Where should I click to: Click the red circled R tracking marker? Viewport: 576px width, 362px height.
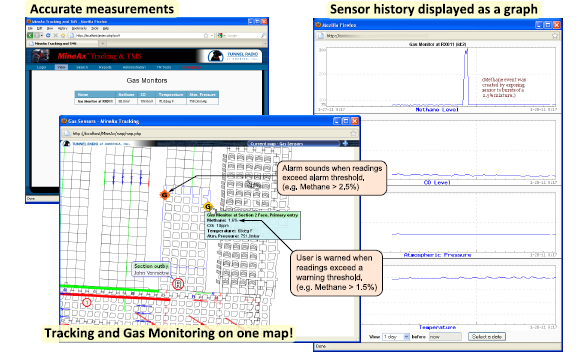tap(178, 284)
